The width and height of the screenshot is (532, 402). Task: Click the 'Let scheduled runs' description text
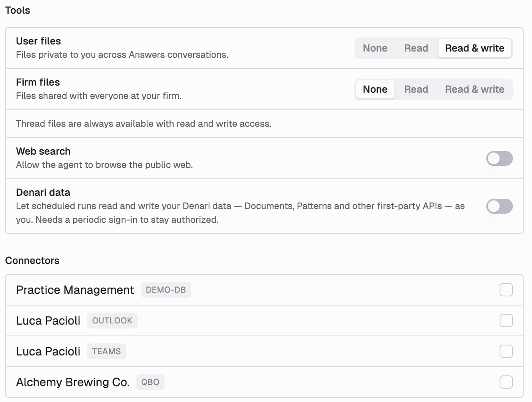point(240,213)
